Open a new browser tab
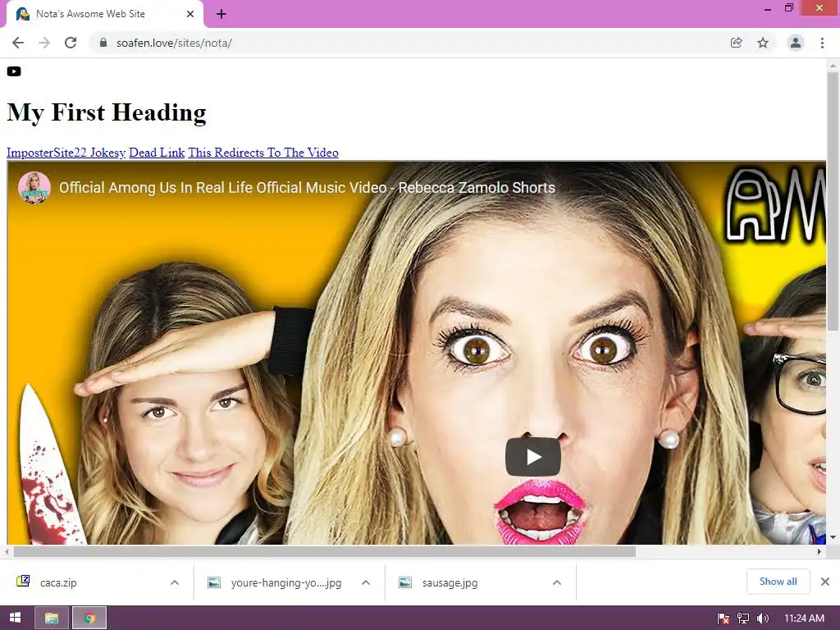Image resolution: width=840 pixels, height=630 pixels. [x=221, y=14]
